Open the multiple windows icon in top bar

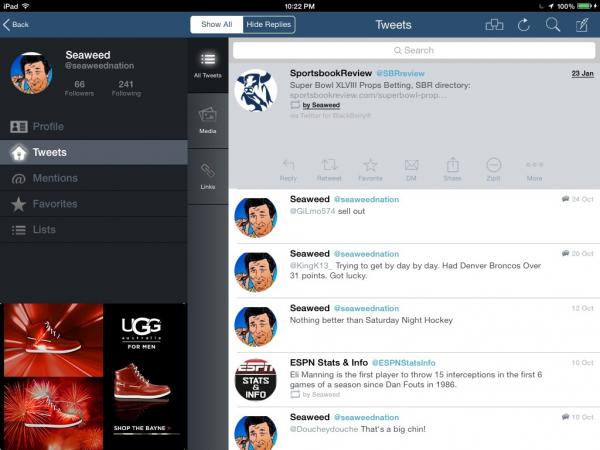tap(494, 25)
